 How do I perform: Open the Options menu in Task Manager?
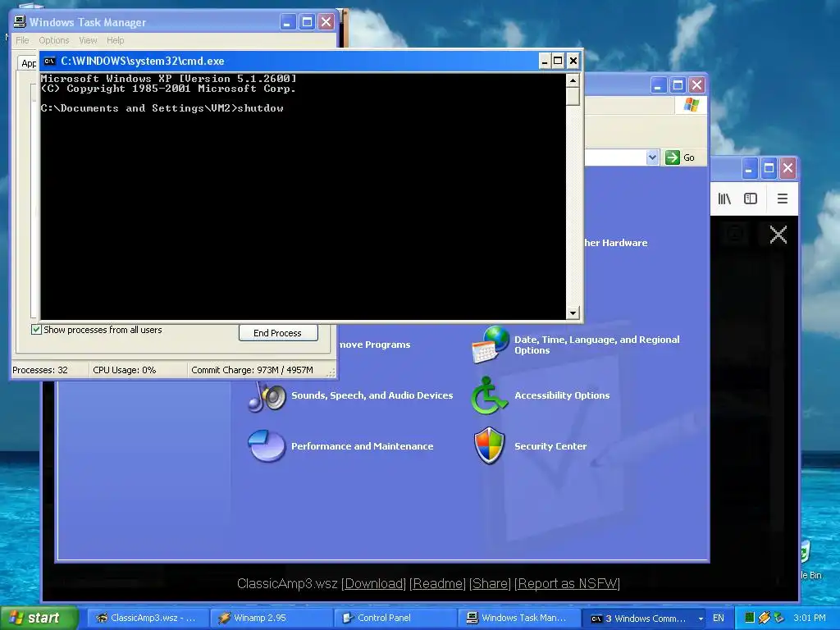click(53, 40)
